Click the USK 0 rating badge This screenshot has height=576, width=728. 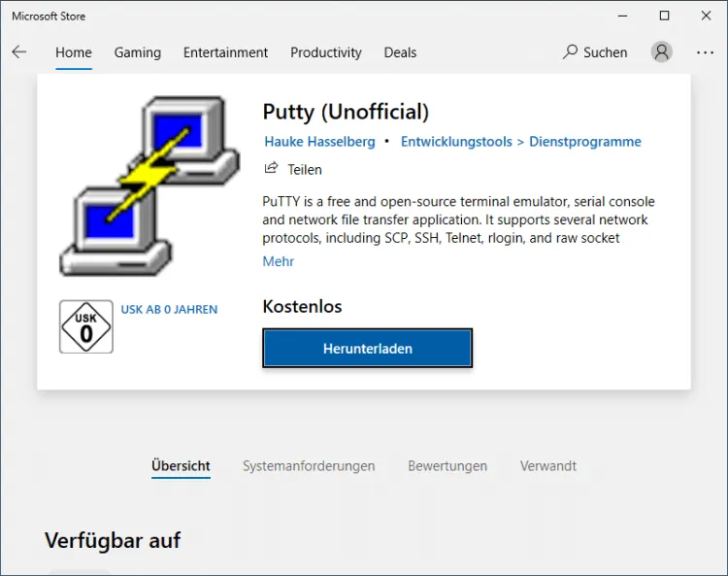pos(86,326)
